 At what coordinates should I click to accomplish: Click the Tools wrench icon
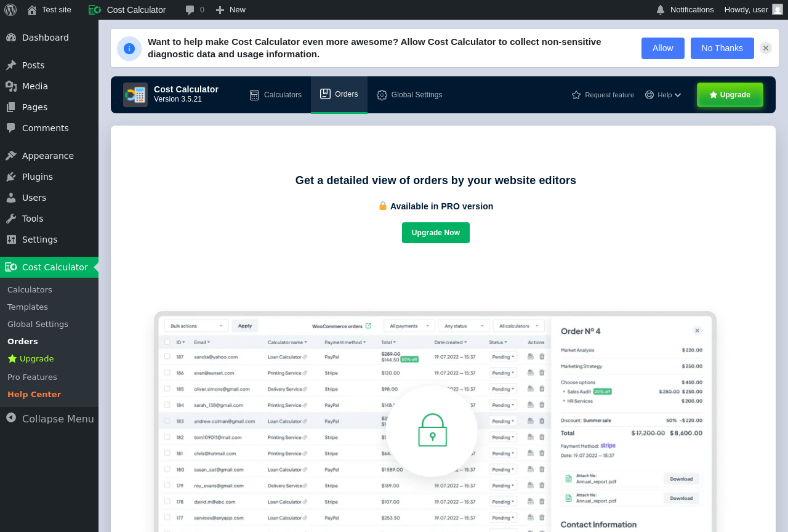pyautogui.click(x=11, y=219)
